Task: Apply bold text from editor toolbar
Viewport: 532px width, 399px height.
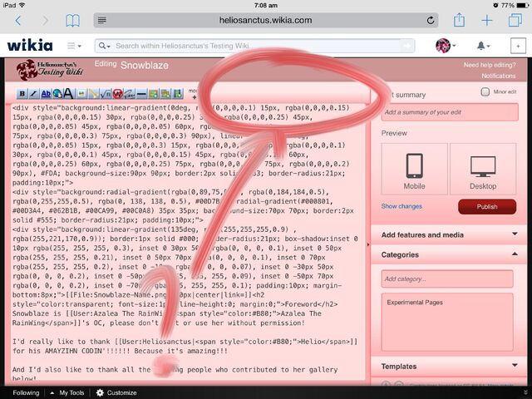Action: click(x=22, y=94)
